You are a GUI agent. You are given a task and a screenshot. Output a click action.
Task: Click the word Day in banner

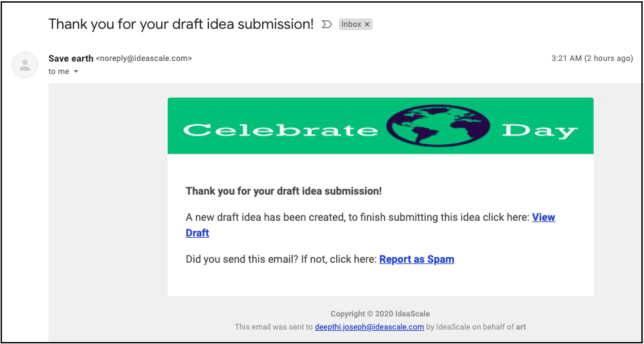[x=540, y=131]
